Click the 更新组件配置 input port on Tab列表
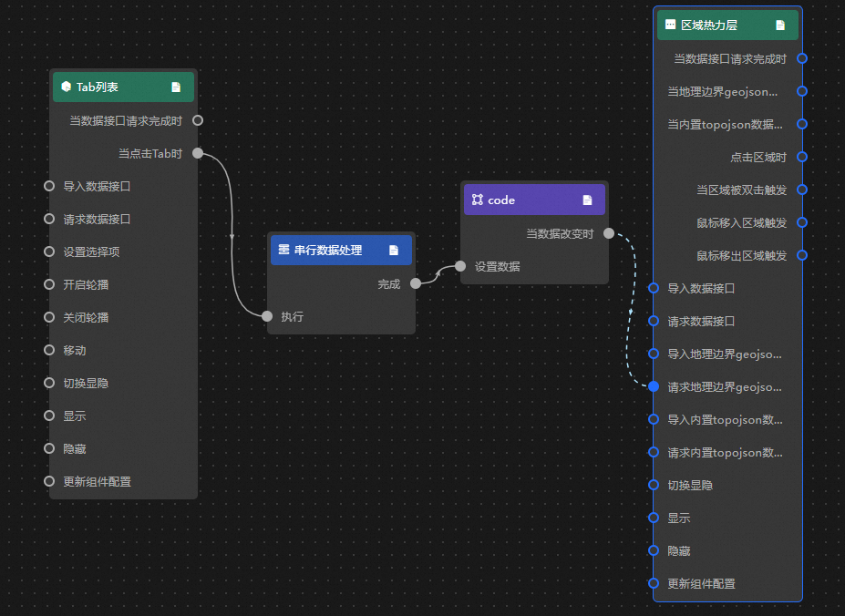The image size is (845, 616). click(x=49, y=481)
